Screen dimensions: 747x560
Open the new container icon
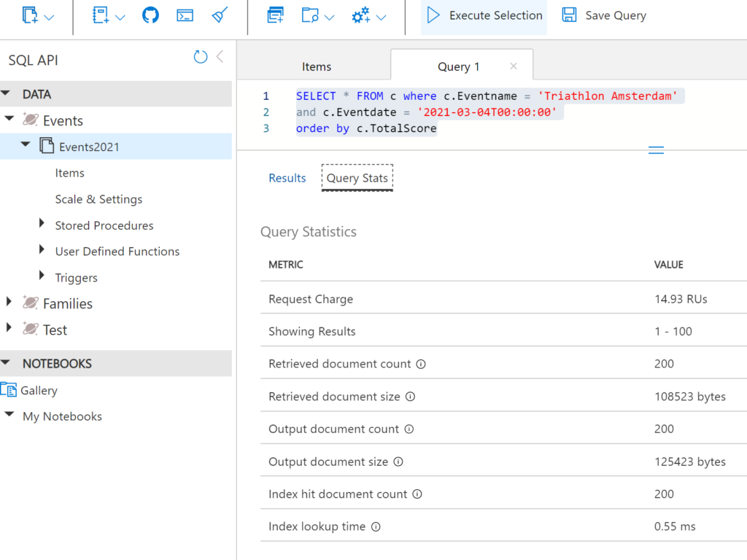[276, 15]
